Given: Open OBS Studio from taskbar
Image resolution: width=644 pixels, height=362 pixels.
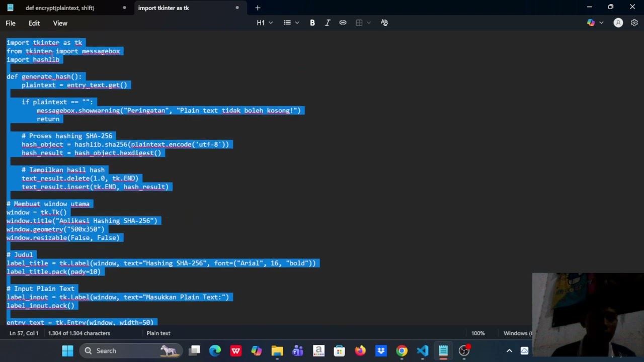Looking at the screenshot, I should 464,350.
